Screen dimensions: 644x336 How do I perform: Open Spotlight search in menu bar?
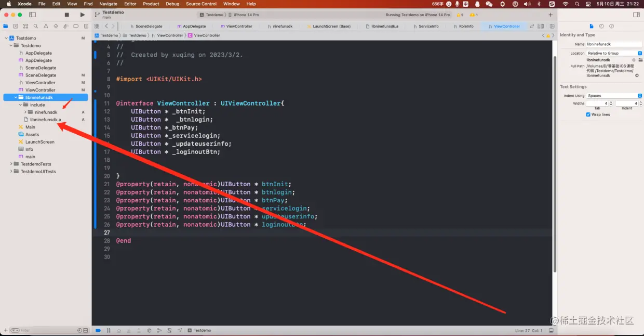coord(576,4)
